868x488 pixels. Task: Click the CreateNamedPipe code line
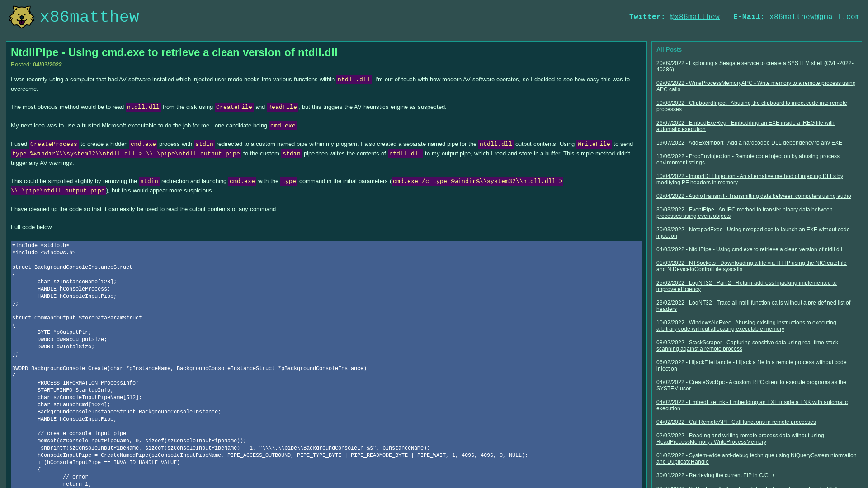[x=283, y=455]
